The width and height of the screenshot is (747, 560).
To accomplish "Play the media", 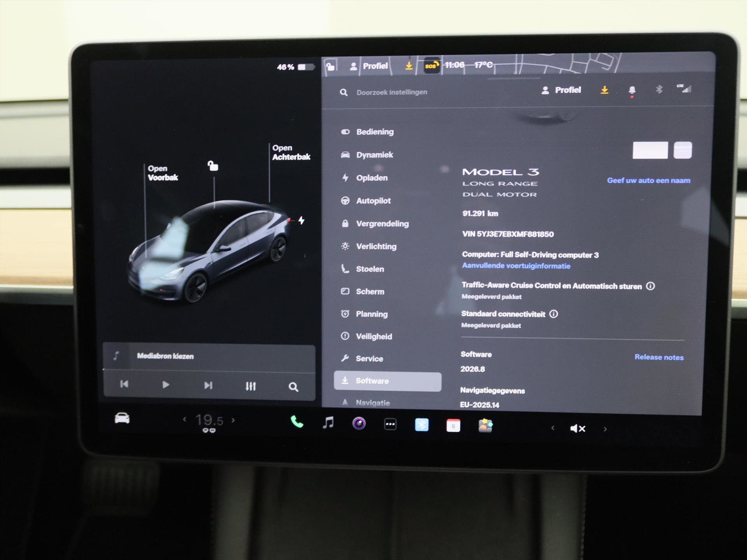I will [x=166, y=385].
